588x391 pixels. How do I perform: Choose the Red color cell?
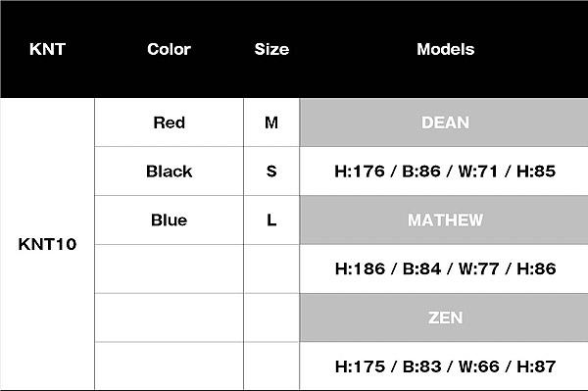click(170, 122)
